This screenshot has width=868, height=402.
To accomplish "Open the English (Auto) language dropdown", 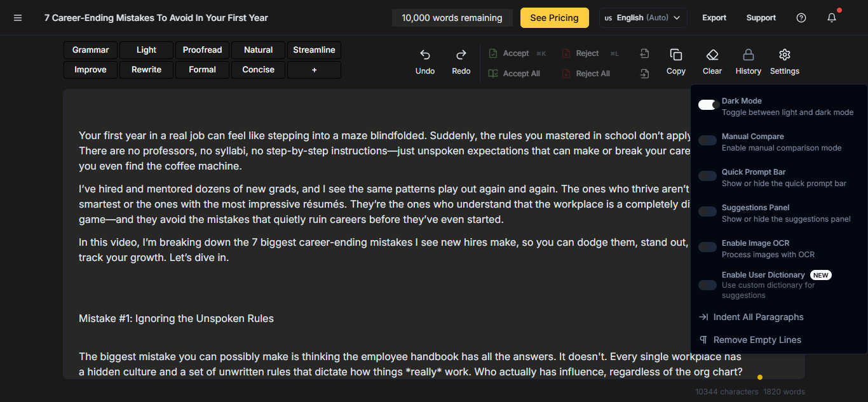I will (x=643, y=18).
